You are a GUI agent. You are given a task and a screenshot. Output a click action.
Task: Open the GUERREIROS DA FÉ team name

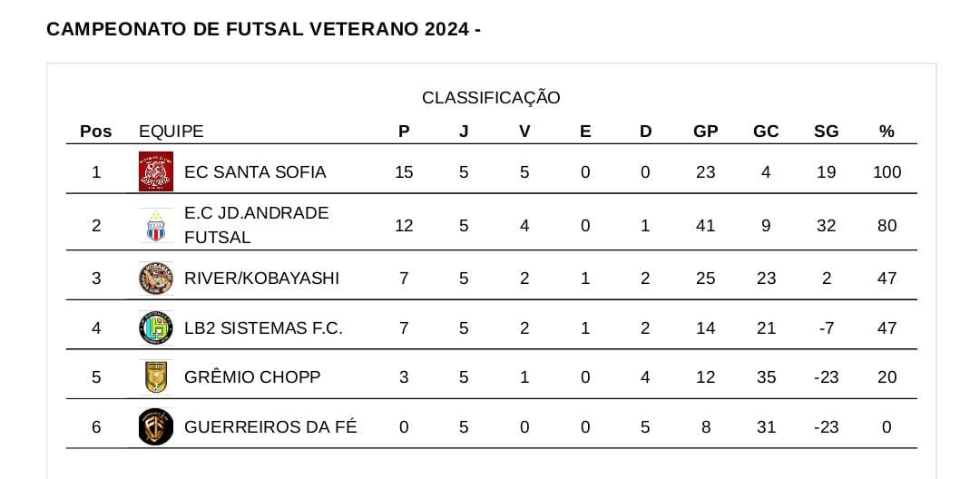pos(270,426)
